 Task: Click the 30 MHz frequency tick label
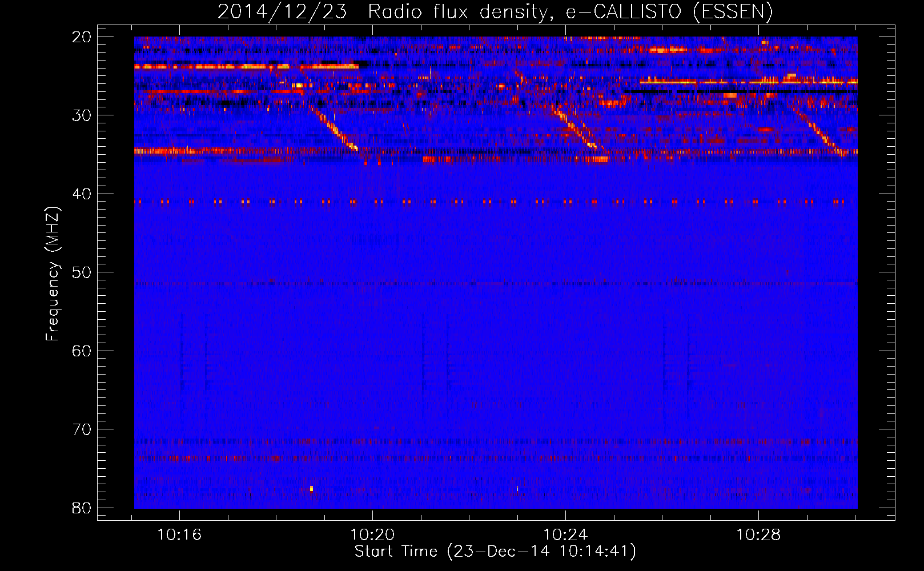[x=82, y=115]
